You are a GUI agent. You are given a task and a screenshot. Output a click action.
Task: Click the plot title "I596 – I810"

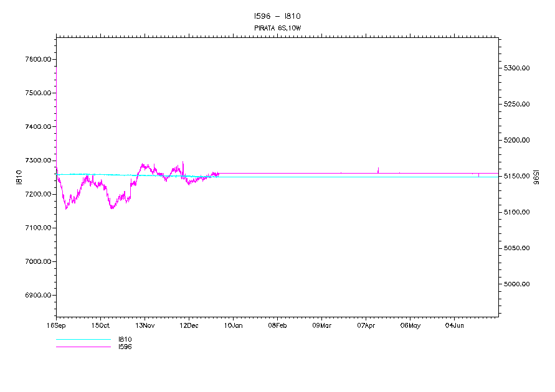(277, 16)
